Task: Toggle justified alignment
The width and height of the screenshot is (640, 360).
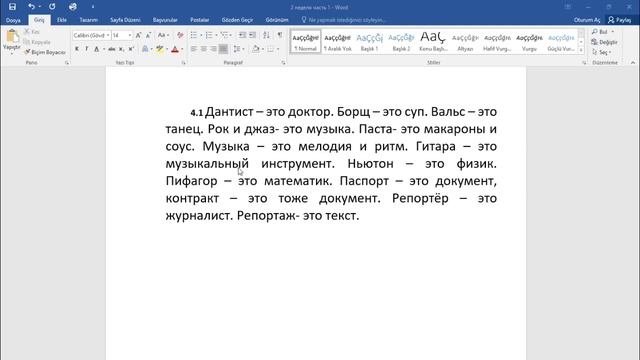Action: (x=223, y=49)
